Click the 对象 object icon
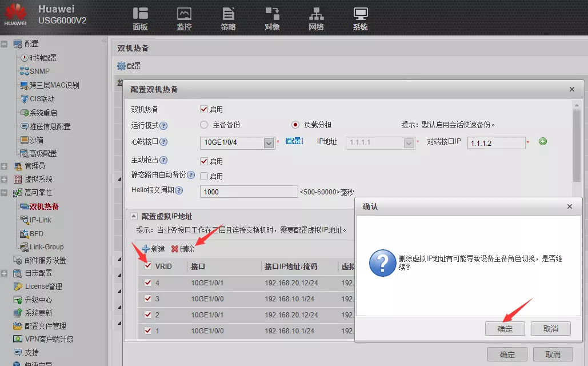 pyautogui.click(x=272, y=14)
